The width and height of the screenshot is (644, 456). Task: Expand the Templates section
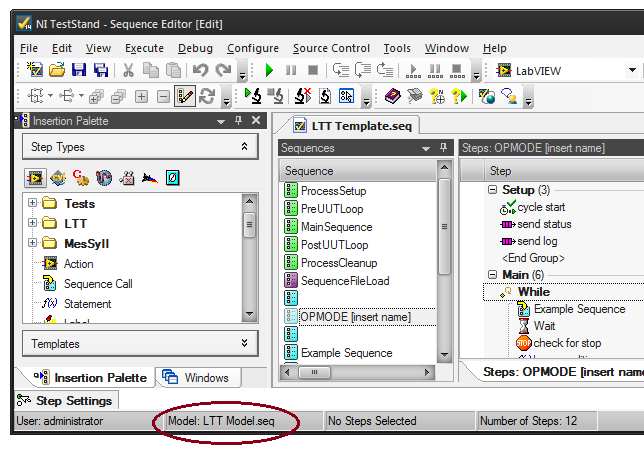click(x=140, y=343)
